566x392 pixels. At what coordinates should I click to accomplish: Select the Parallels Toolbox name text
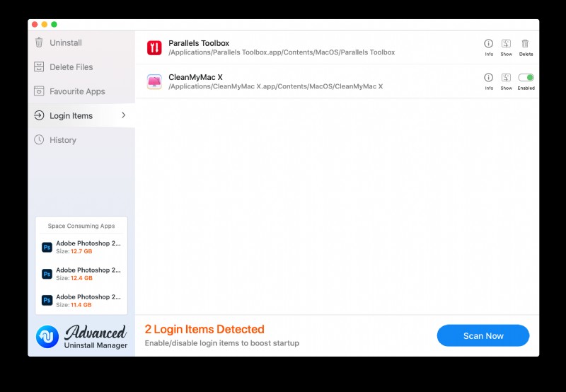coord(199,43)
